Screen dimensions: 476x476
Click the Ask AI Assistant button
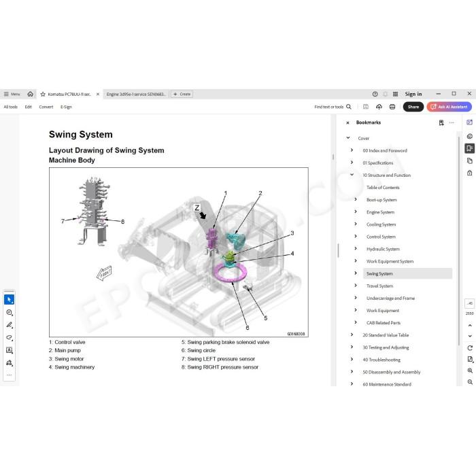pos(449,107)
